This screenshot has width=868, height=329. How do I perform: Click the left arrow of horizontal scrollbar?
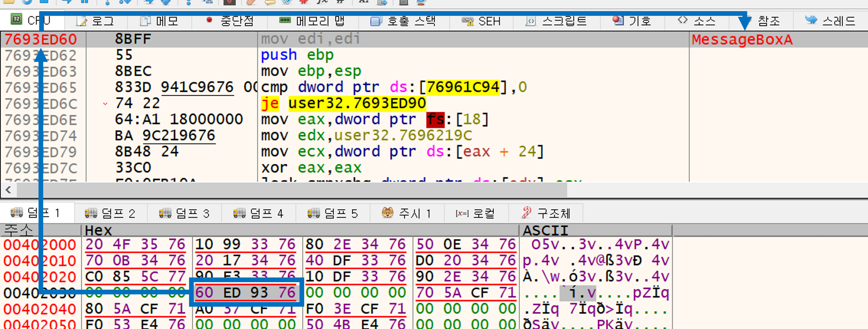tap(8, 190)
